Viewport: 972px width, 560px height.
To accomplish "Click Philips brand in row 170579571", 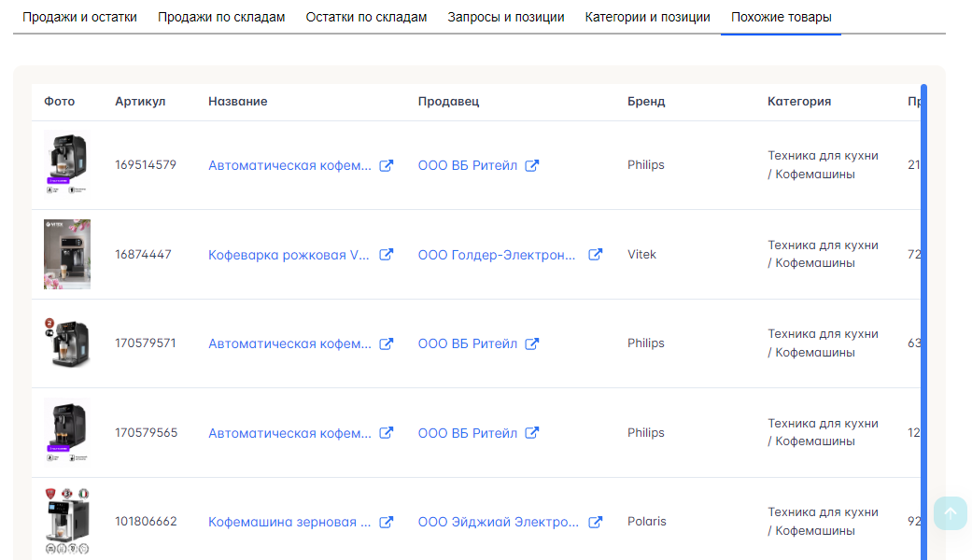I will (x=646, y=343).
